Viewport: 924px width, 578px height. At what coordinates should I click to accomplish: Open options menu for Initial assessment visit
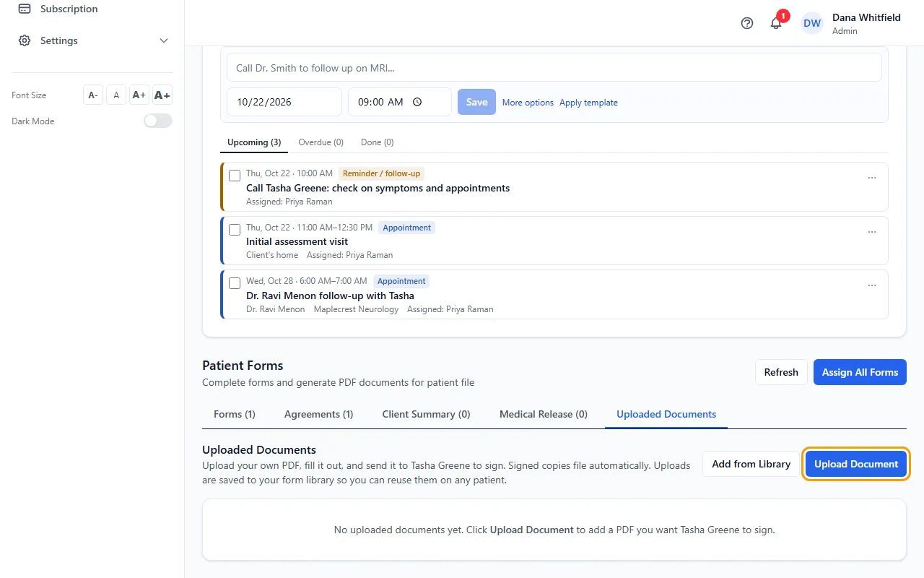pos(872,232)
